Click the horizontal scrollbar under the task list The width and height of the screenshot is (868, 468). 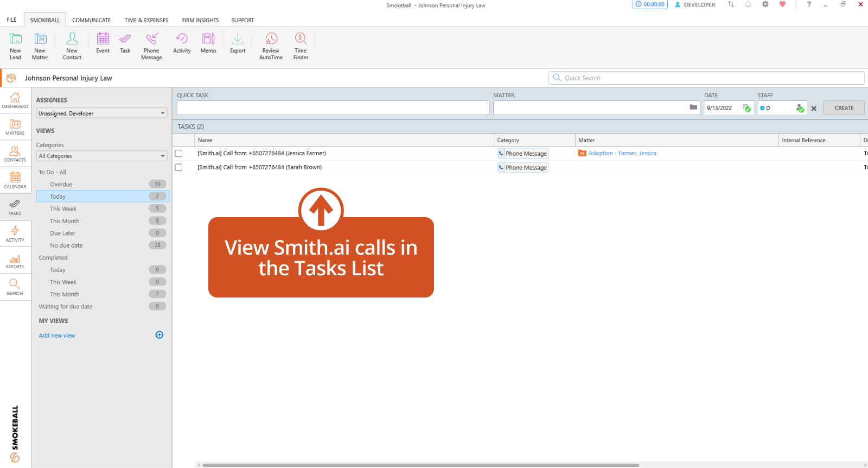coord(420,465)
